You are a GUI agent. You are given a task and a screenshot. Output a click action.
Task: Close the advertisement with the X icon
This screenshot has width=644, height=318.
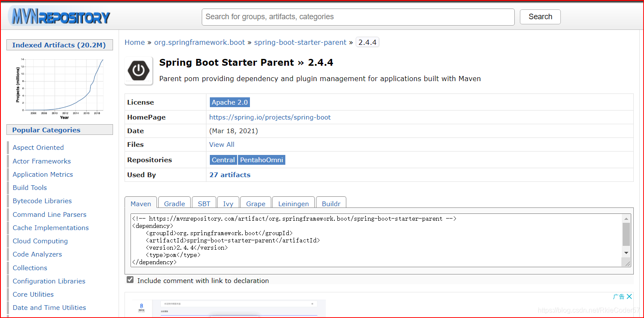(x=629, y=297)
